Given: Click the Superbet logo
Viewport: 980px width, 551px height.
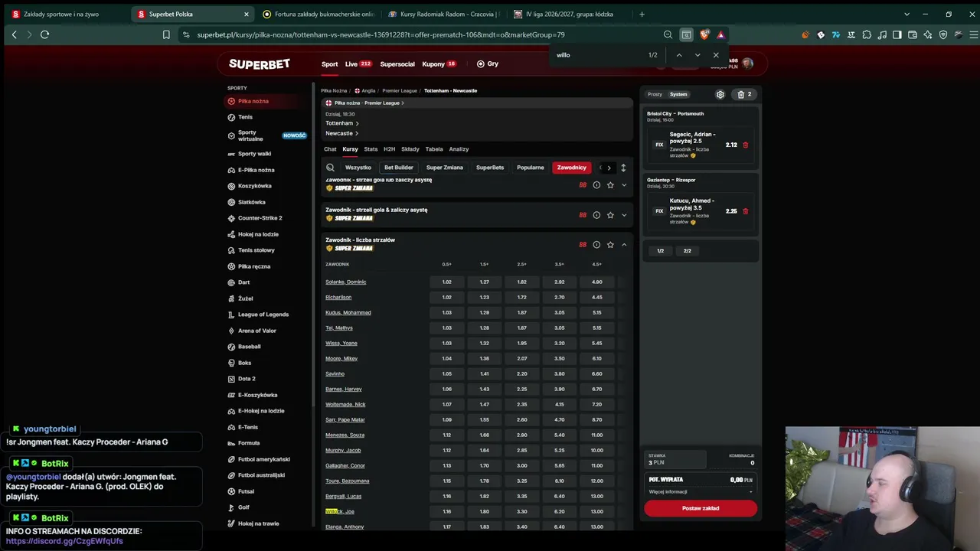Looking at the screenshot, I should click(x=259, y=64).
